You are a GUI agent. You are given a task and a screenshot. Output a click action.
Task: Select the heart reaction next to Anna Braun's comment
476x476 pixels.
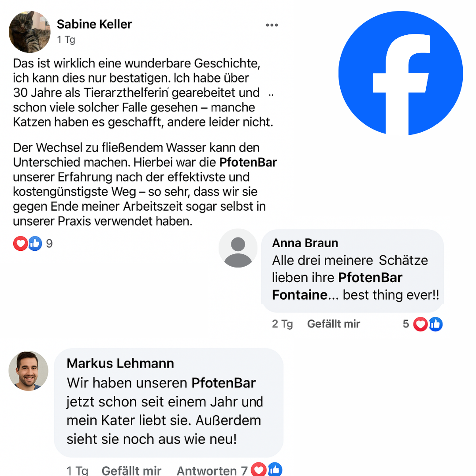[x=420, y=324]
